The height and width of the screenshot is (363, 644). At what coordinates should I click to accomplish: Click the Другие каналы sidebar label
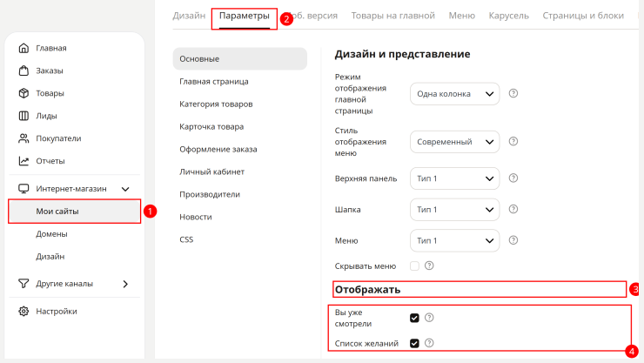click(64, 284)
